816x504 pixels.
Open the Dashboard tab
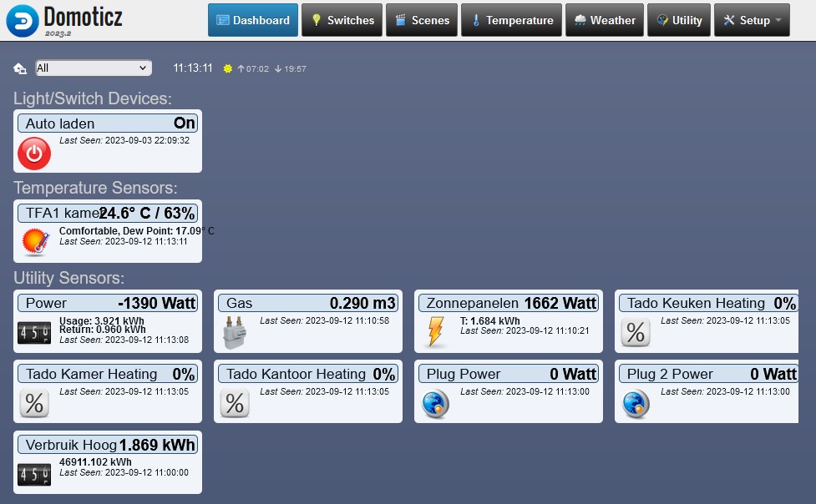(253, 20)
